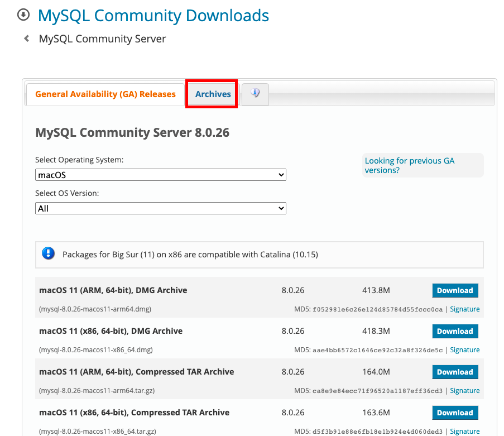Click the back arrow before MySQL Community Server
Image resolution: width=504 pixels, height=436 pixels.
click(x=27, y=39)
